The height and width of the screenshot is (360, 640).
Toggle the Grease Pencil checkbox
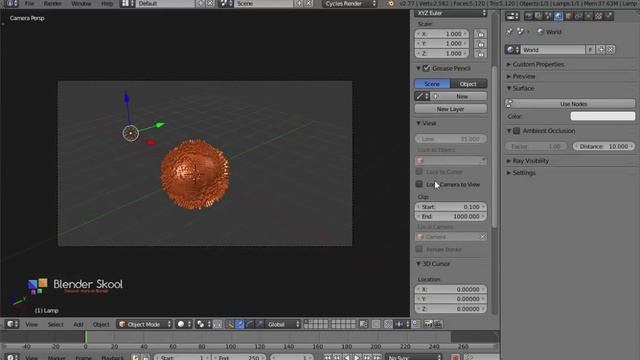[426, 68]
